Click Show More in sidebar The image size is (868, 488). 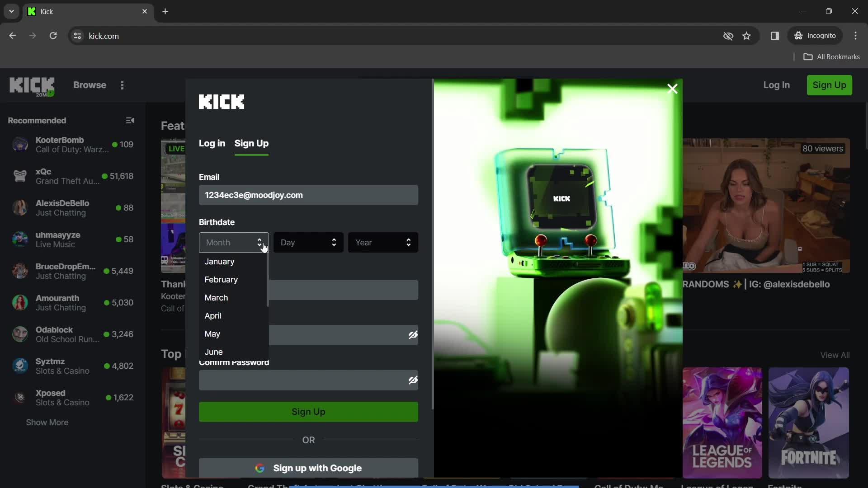click(47, 422)
